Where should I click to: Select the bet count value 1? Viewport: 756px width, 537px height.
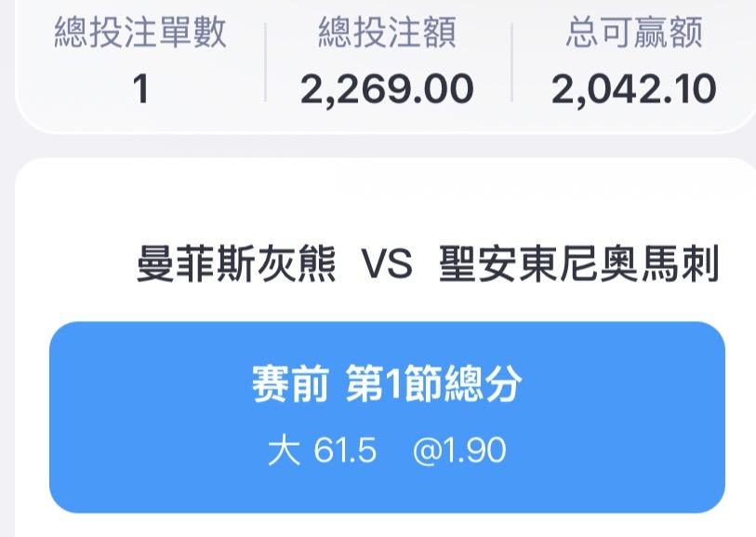tap(140, 90)
